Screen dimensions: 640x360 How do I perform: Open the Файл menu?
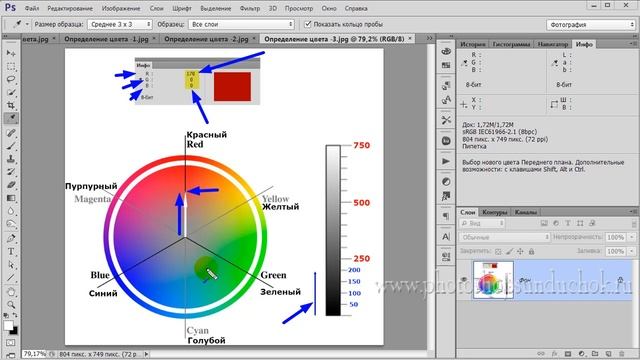32,9
